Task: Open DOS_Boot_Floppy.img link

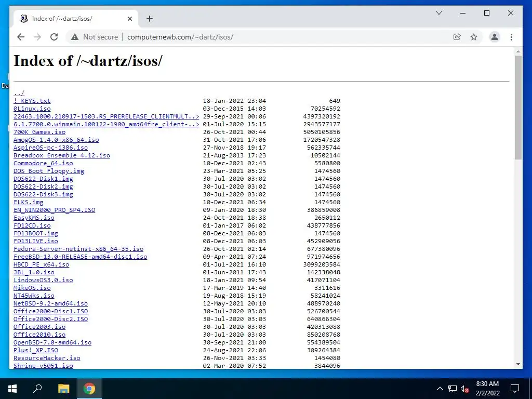Action: coord(49,171)
